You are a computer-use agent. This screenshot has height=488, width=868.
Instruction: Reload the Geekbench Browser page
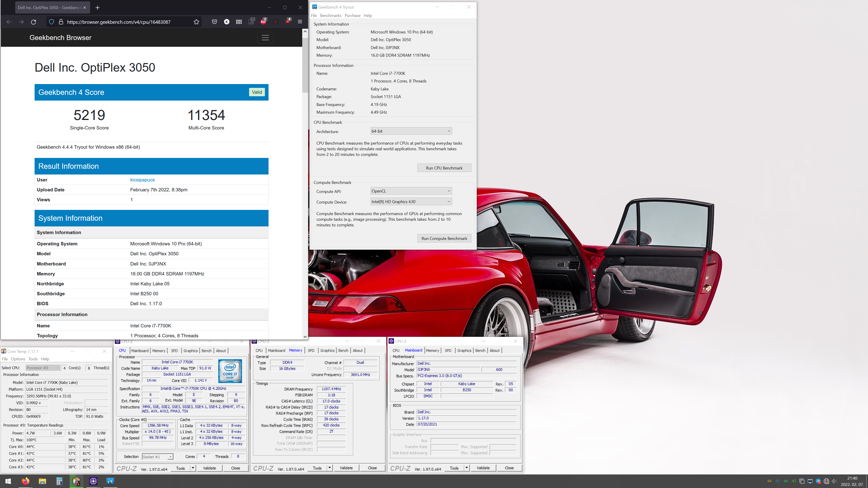(x=33, y=22)
